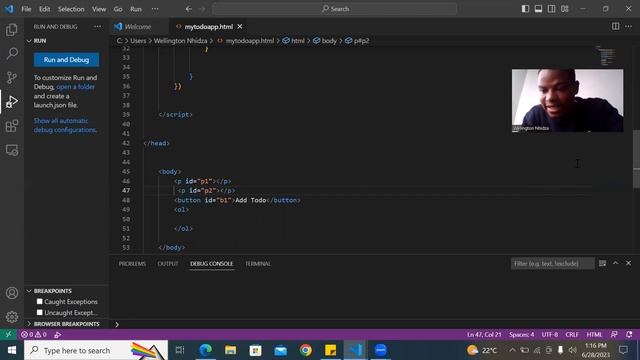Open the Search view in activity bar

pyautogui.click(x=12, y=53)
